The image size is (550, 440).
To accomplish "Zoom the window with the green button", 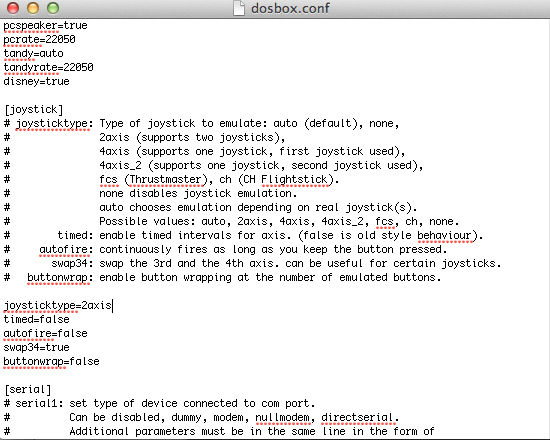I will (x=53, y=8).
